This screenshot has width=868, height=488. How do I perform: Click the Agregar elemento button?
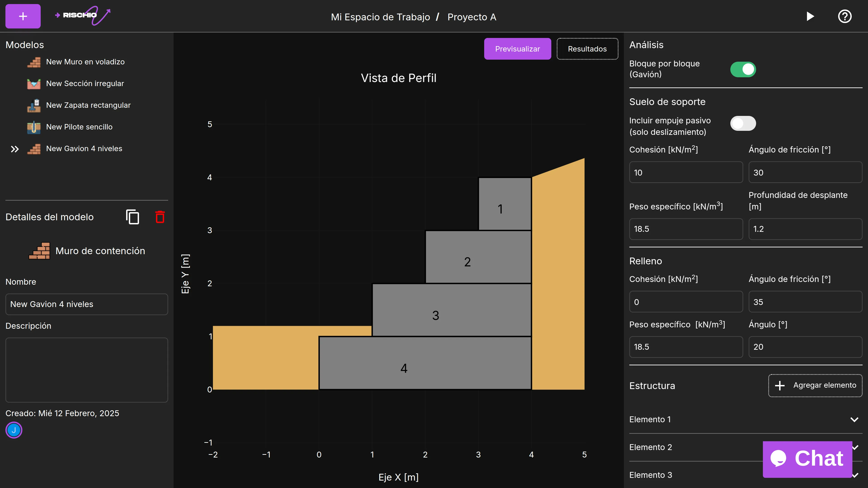pyautogui.click(x=815, y=385)
